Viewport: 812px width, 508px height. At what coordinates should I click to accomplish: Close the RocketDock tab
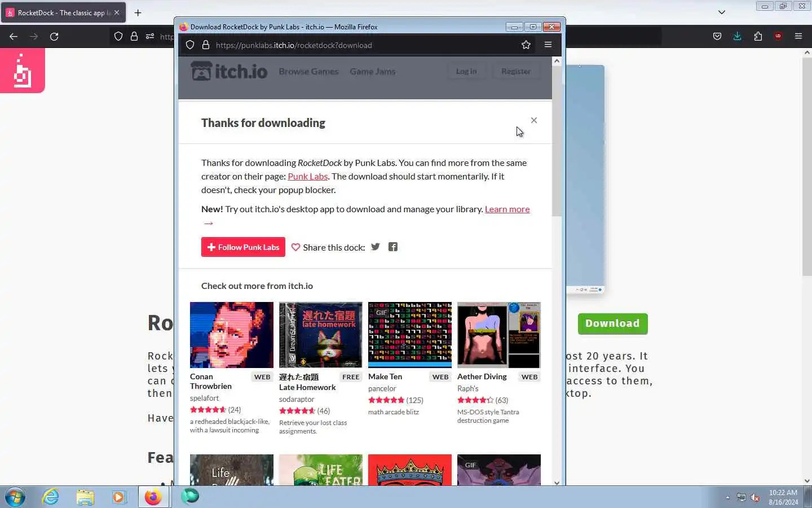pyautogui.click(x=117, y=12)
